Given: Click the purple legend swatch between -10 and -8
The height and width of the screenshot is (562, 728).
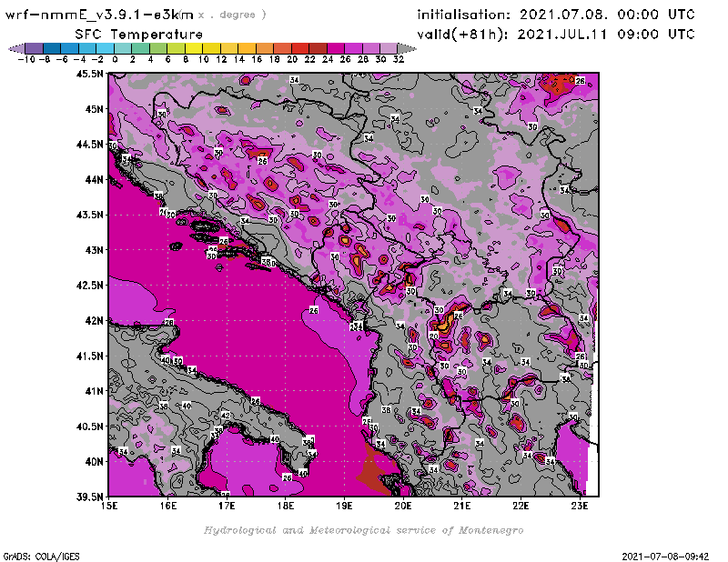Looking at the screenshot, I should (x=35, y=48).
